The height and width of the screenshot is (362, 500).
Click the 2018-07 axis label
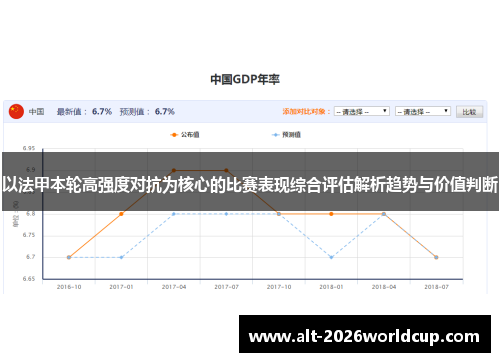[x=436, y=287]
